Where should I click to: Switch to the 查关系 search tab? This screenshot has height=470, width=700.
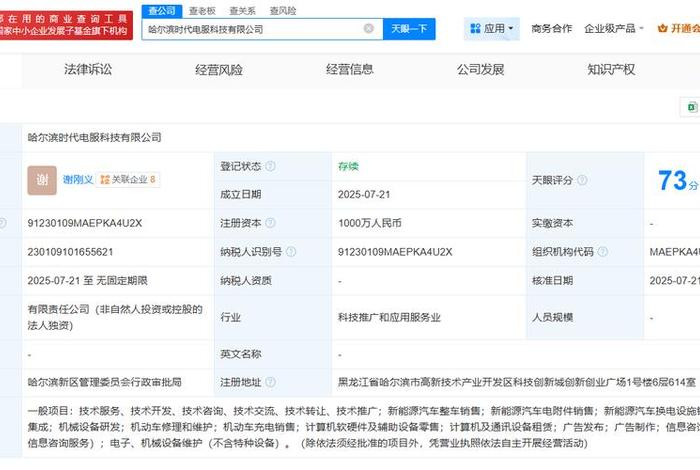(x=242, y=11)
